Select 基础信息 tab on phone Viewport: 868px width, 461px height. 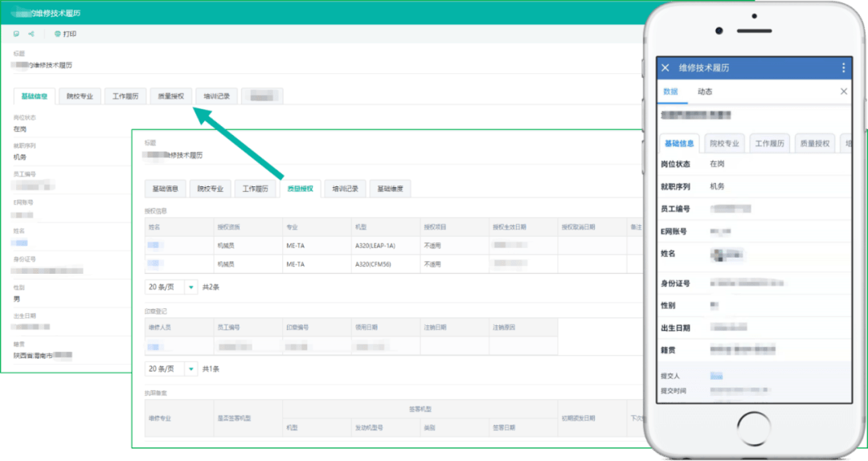point(679,143)
